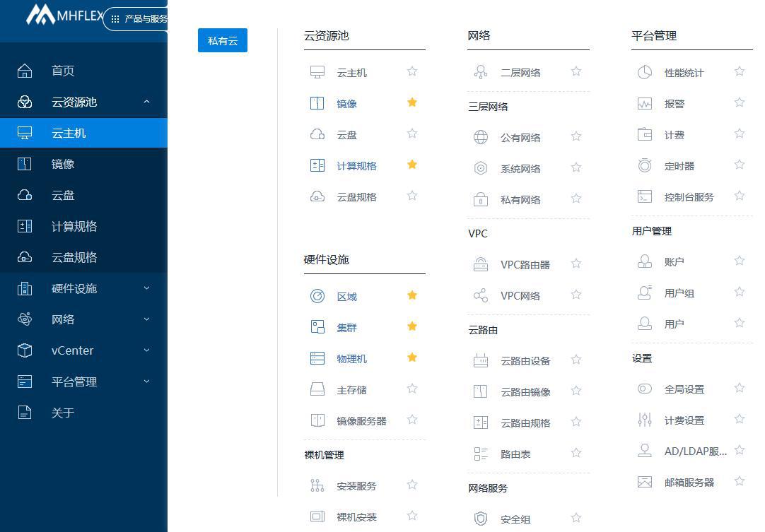The width and height of the screenshot is (765, 532).
Task: Click the VPC路由器 router icon
Action: [x=481, y=264]
